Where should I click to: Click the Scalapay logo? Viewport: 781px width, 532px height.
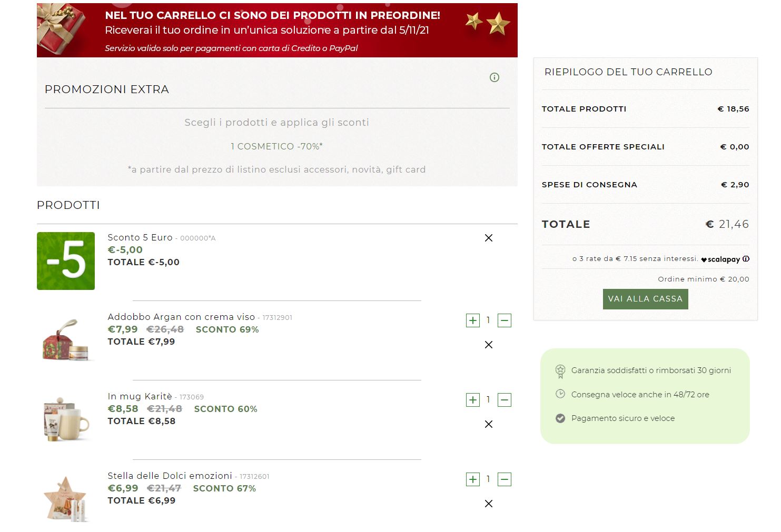(x=720, y=259)
